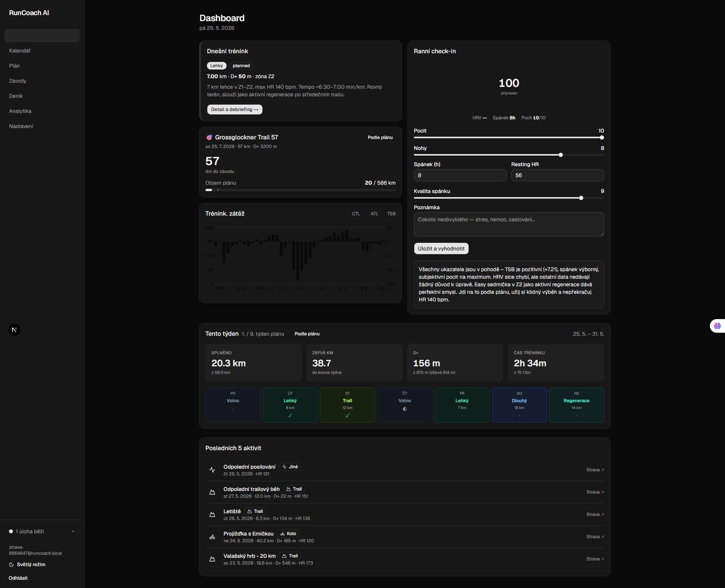Screen dimensions: 725x588
Task: Adjust the Pocit slider handle
Action: pyautogui.click(x=602, y=137)
